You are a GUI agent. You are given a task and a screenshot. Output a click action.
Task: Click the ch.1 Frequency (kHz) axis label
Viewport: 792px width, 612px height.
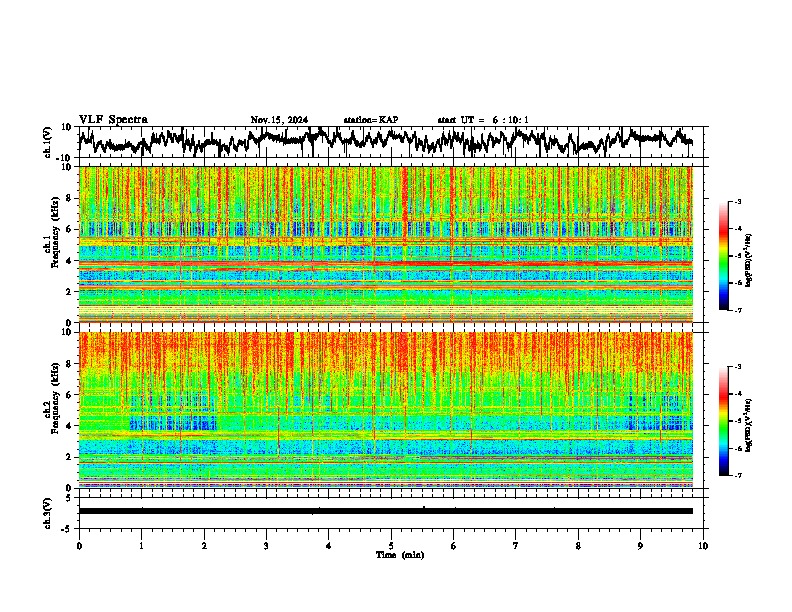pyautogui.click(x=52, y=232)
